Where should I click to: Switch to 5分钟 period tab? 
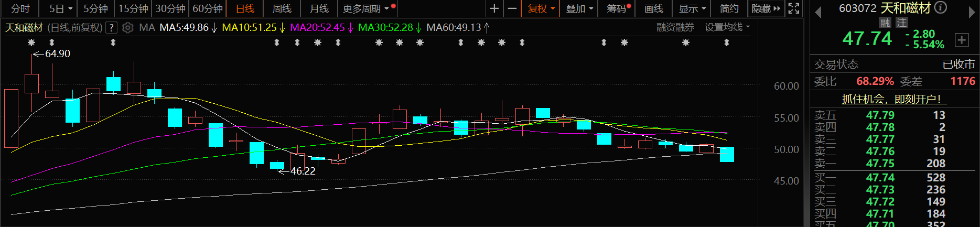[95, 8]
